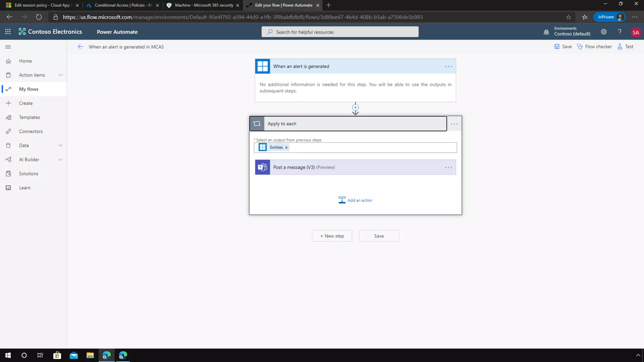
Task: Open Mail app from the taskbar
Action: click(x=74, y=355)
